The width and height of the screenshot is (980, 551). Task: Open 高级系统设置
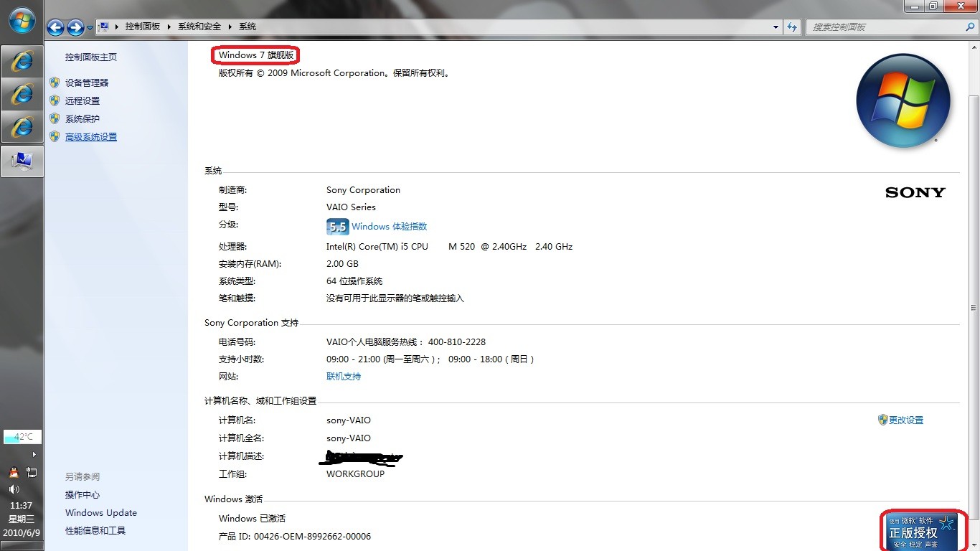coord(91,137)
